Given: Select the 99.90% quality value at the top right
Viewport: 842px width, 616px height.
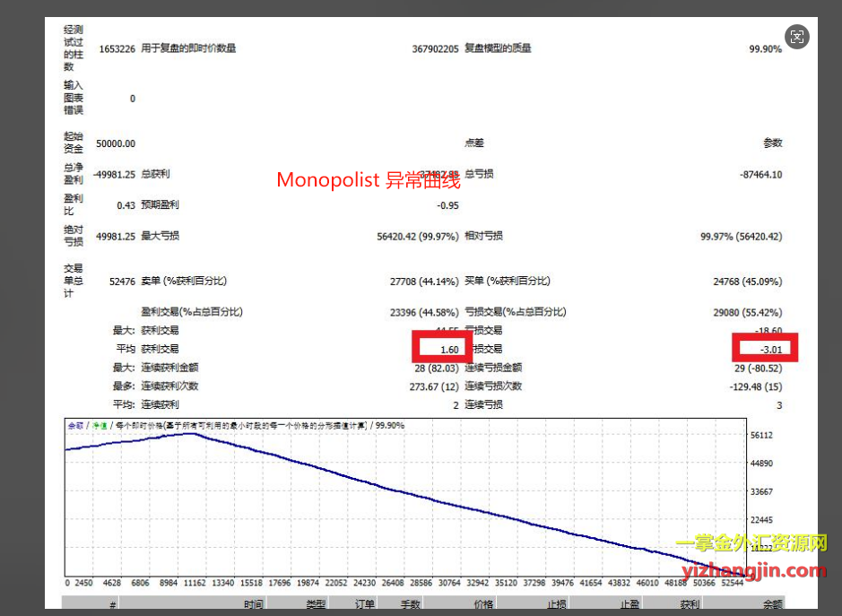Looking at the screenshot, I should [765, 49].
